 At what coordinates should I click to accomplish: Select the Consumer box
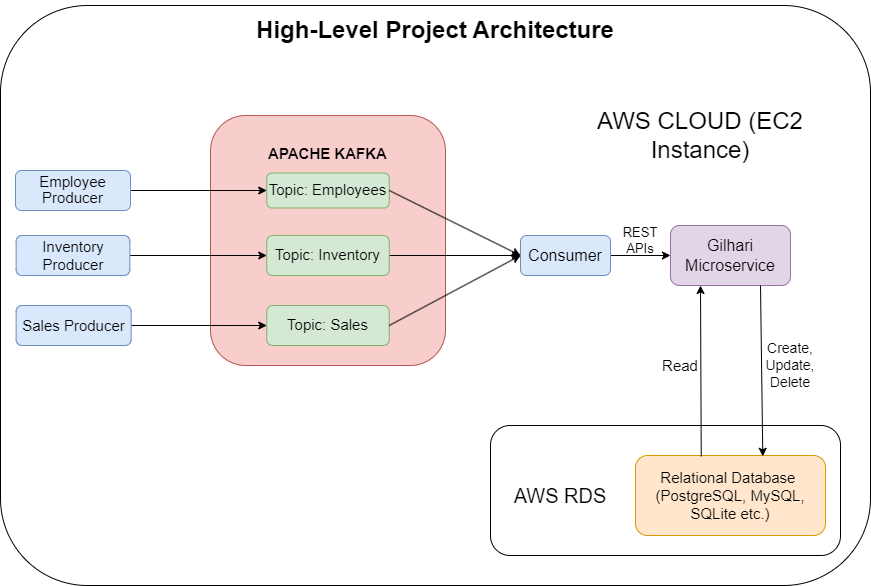pos(565,256)
